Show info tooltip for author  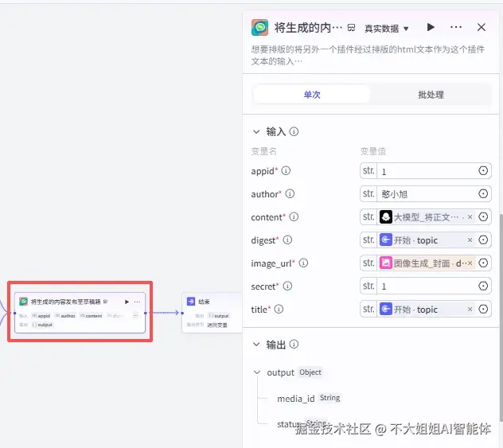290,193
